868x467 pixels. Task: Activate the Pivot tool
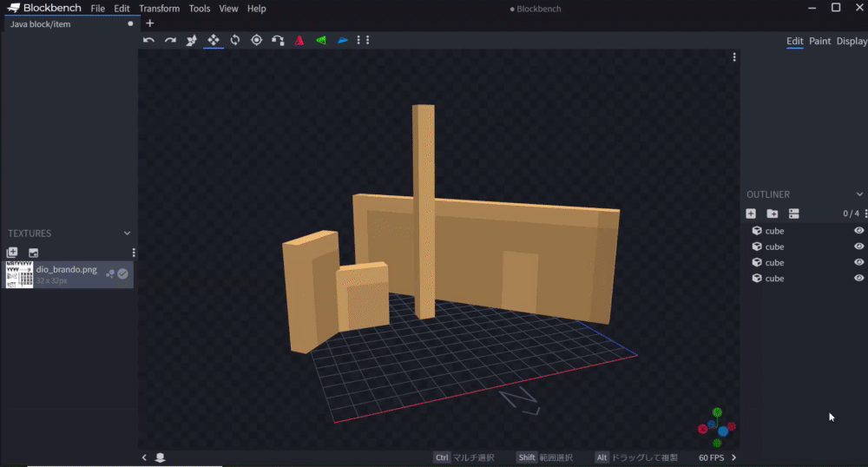(256, 40)
